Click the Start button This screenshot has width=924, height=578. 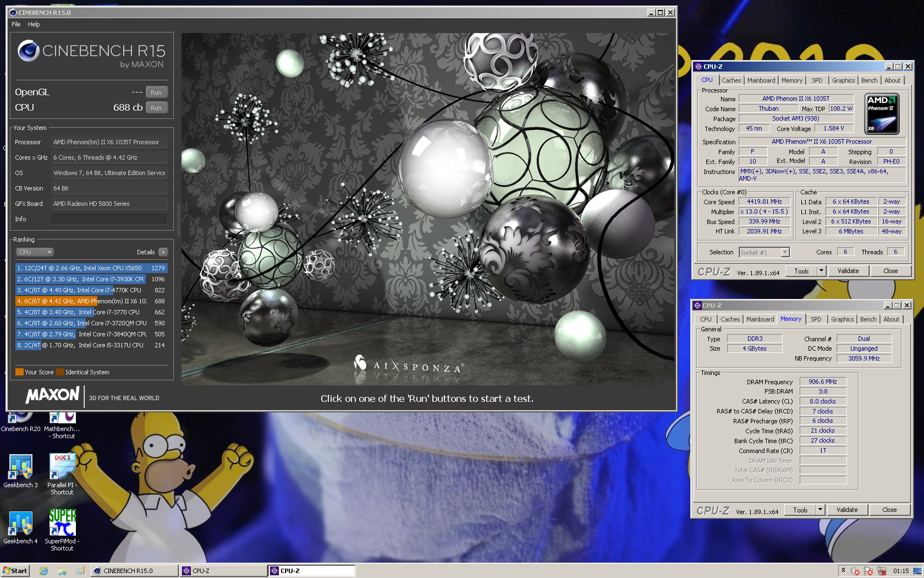coord(15,571)
